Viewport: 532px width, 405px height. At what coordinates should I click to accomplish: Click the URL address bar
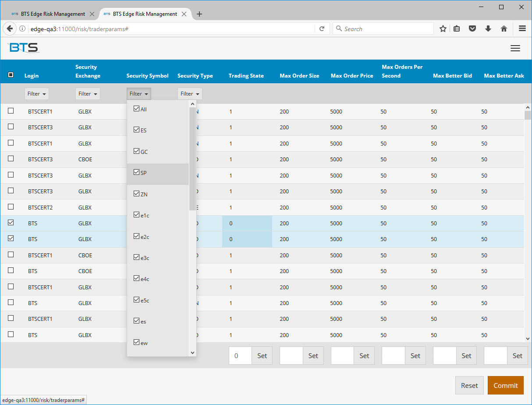point(171,29)
